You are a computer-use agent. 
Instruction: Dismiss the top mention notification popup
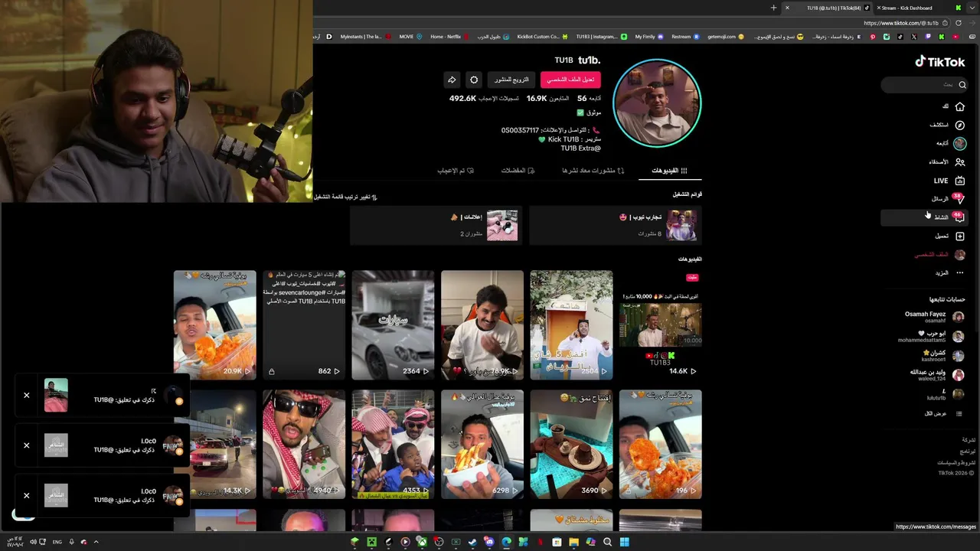click(x=26, y=396)
